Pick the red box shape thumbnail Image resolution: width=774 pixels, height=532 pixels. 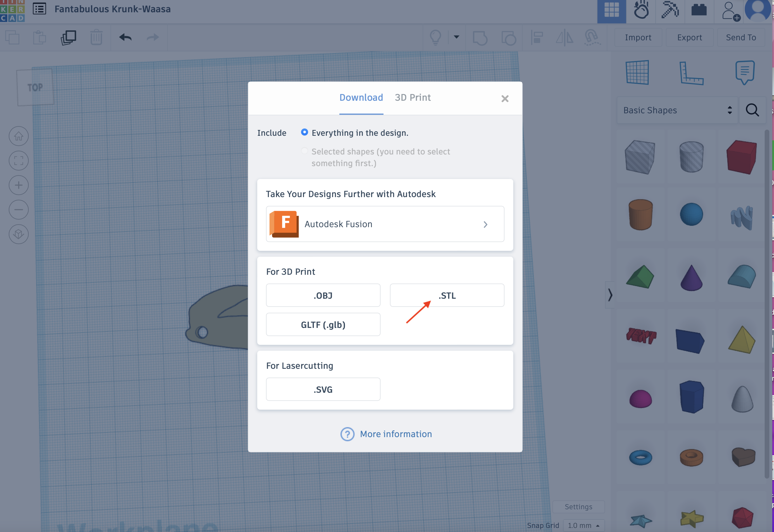[741, 157]
